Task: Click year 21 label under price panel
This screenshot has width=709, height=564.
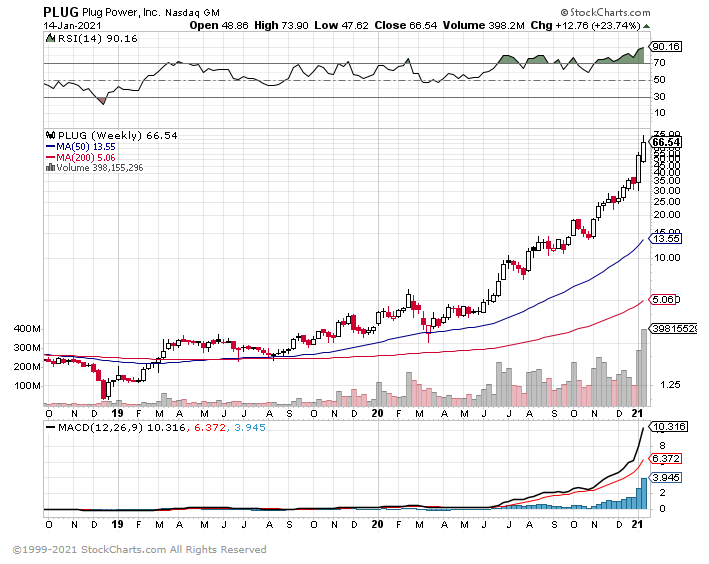Action: [638, 413]
